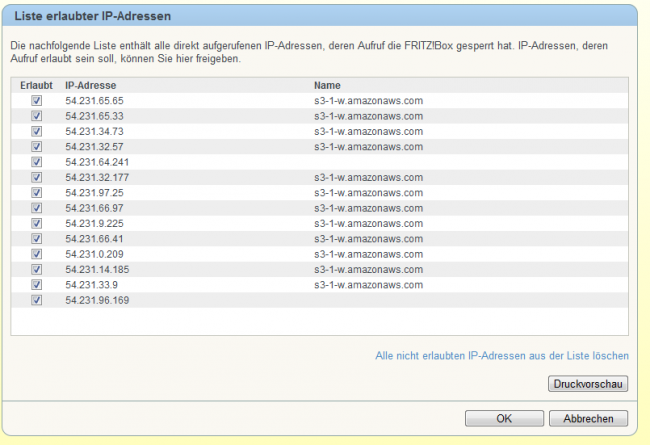Click the Name column header

click(x=327, y=86)
